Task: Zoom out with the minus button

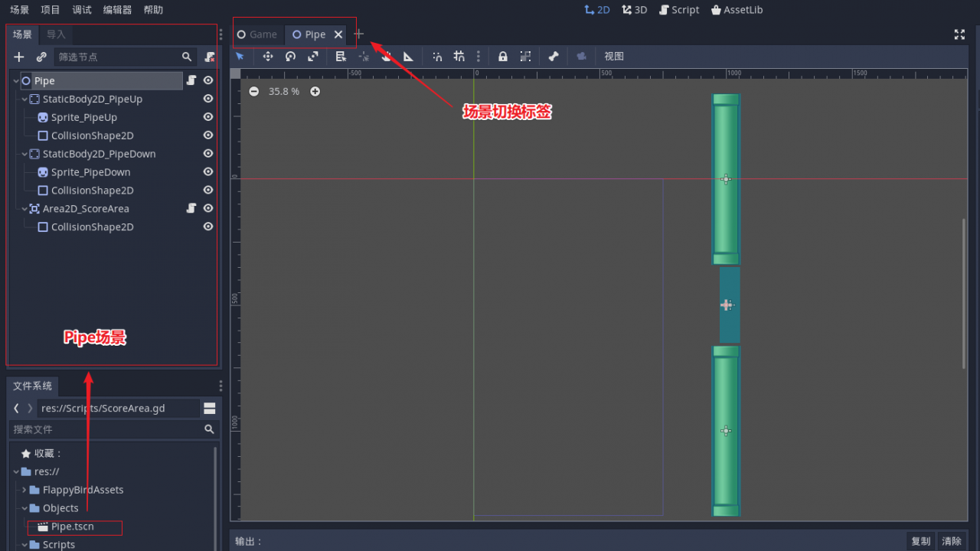Action: pyautogui.click(x=254, y=91)
